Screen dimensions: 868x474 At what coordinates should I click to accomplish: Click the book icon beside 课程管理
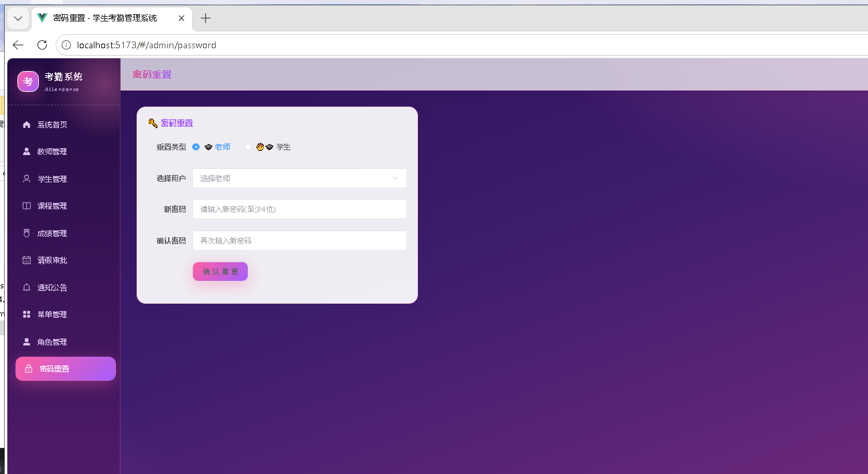(x=27, y=206)
